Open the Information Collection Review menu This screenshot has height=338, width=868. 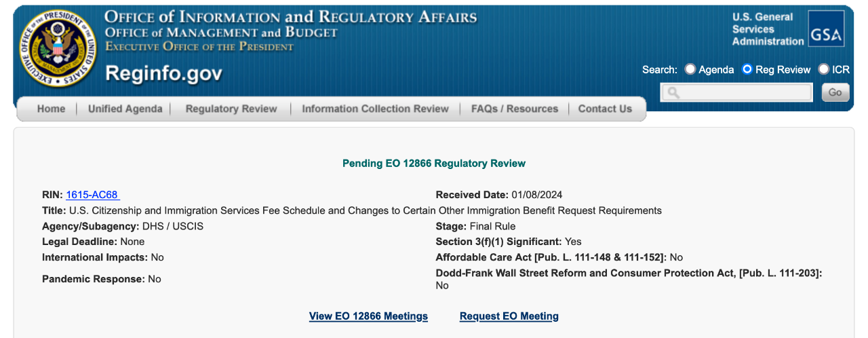[x=375, y=109]
